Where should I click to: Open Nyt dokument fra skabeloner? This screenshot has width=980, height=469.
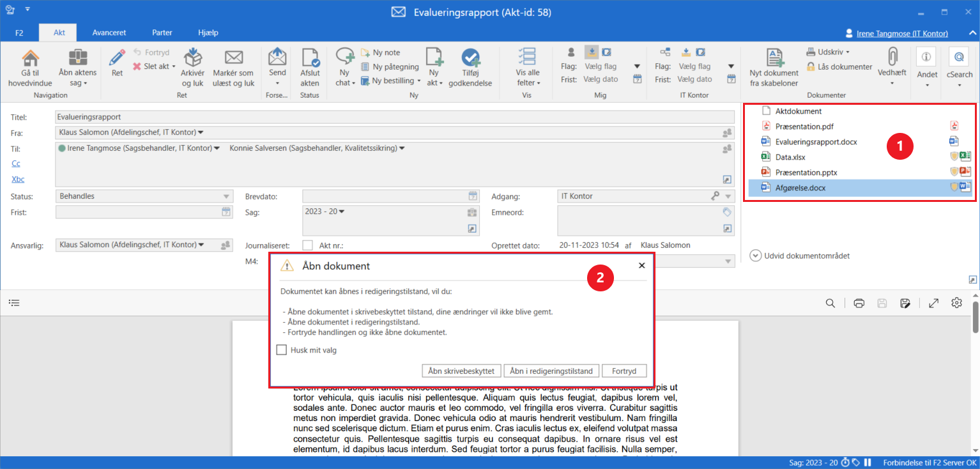774,59
